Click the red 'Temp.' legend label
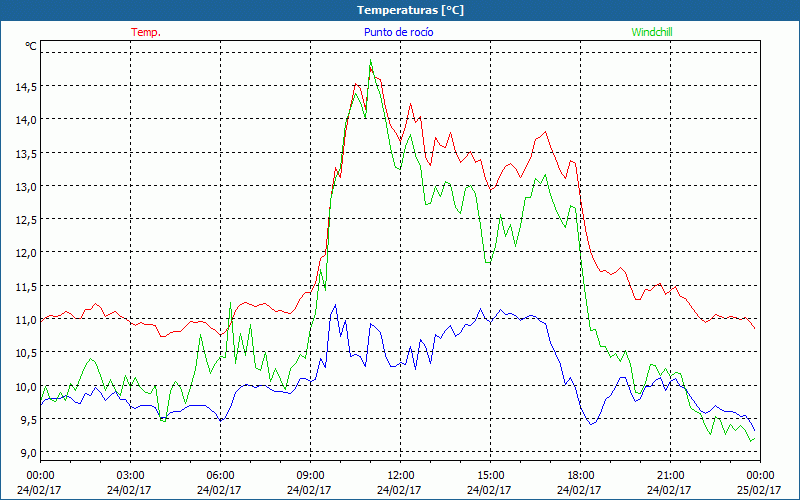The image size is (800, 500). coord(146,32)
